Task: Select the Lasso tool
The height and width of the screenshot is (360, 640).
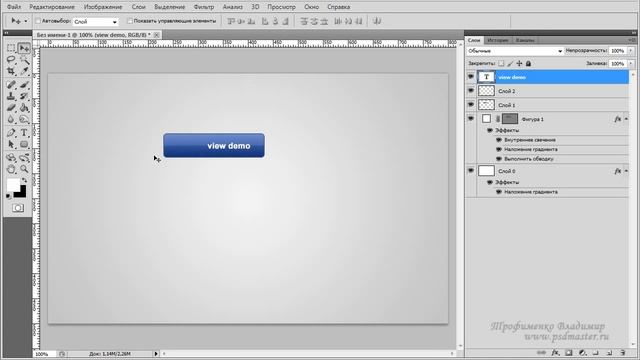Action: click(11, 60)
